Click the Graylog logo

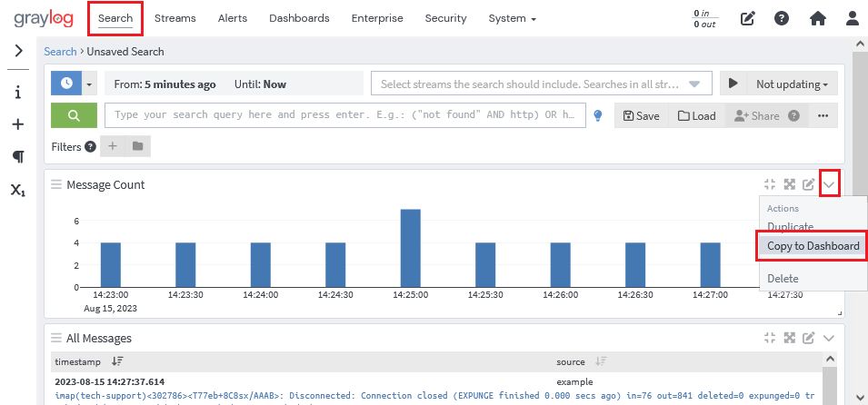45,19
